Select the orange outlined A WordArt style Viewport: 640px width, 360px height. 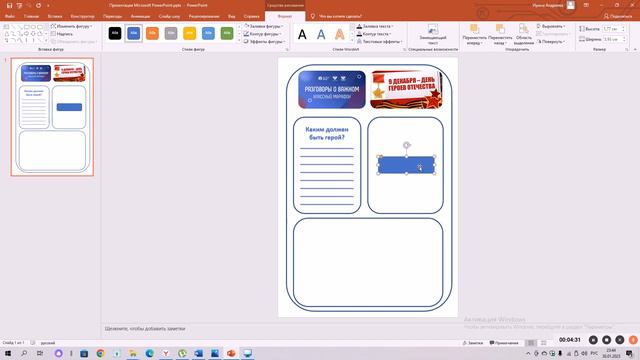(340, 34)
